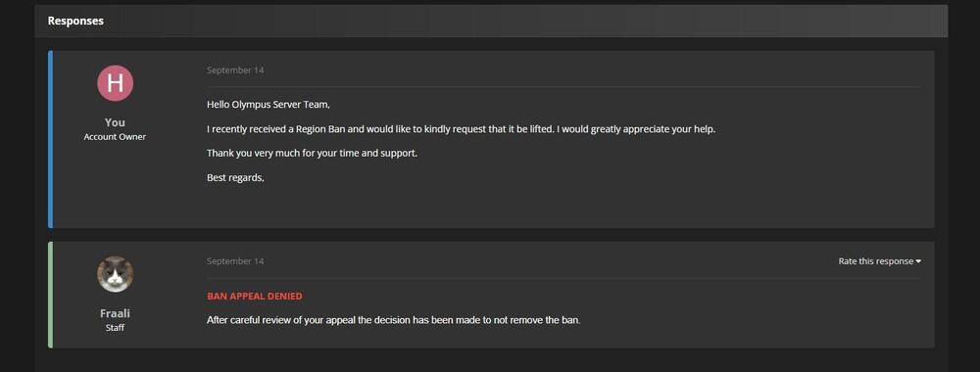This screenshot has height=372, width=980.
Task: Click the caret arrow beside Rate this response
Action: (918, 261)
